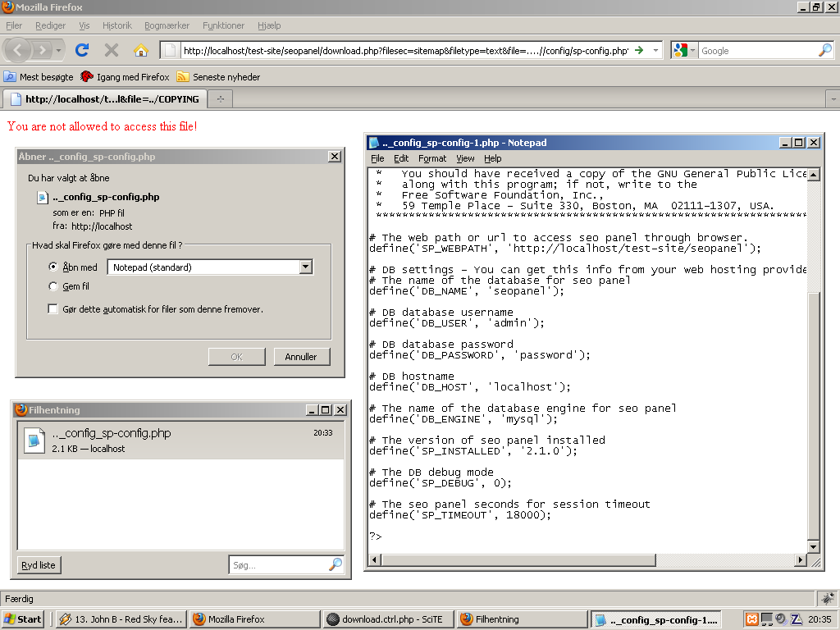This screenshot has width=840, height=630.
Task: Open Firefox Filer menu
Action: [14, 25]
